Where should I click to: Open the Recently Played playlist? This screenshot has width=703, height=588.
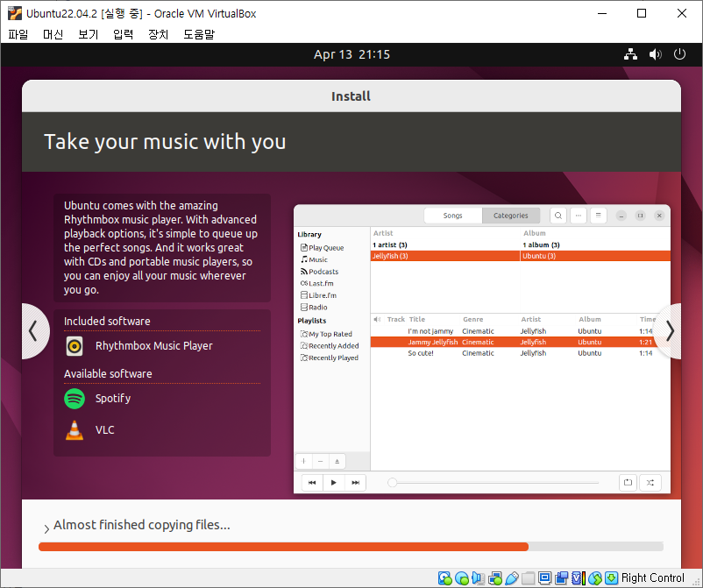coord(330,358)
